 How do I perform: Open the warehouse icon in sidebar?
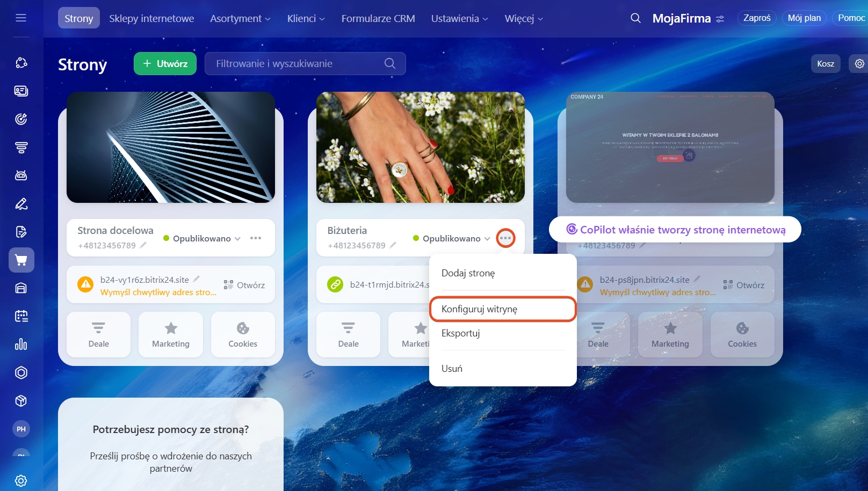click(x=21, y=288)
